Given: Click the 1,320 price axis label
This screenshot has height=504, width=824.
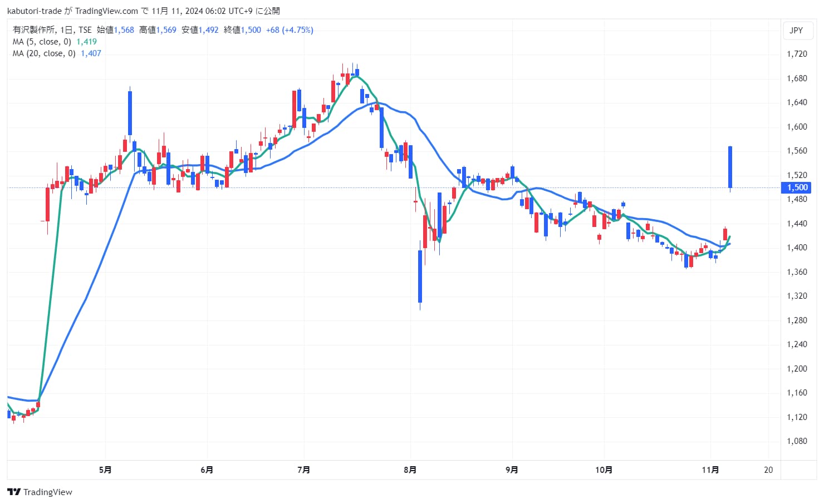Looking at the screenshot, I should tap(797, 296).
